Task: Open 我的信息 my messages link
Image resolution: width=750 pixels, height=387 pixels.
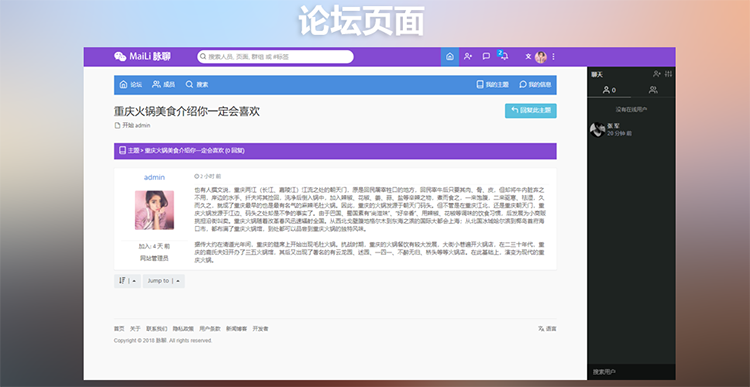Action: click(x=535, y=85)
